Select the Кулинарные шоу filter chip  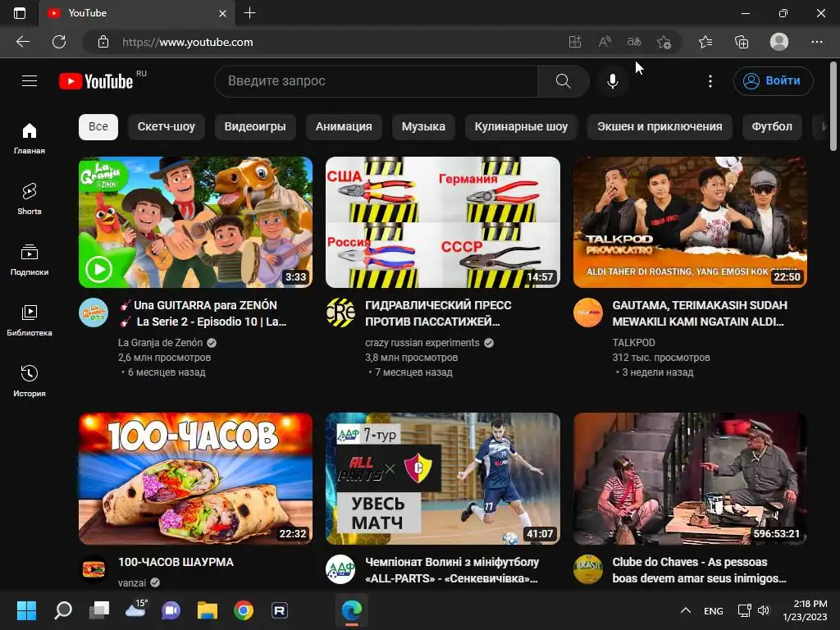[x=521, y=127]
